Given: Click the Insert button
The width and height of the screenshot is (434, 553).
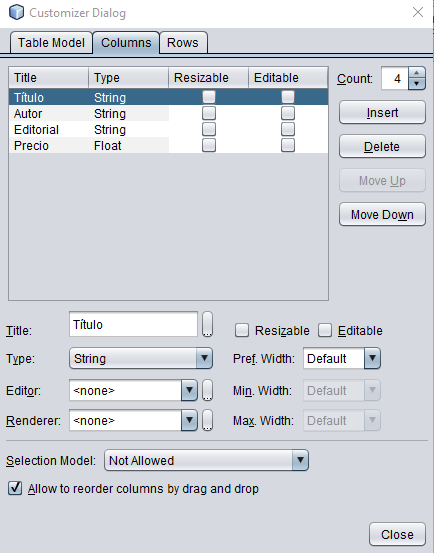Looking at the screenshot, I should (x=382, y=113).
